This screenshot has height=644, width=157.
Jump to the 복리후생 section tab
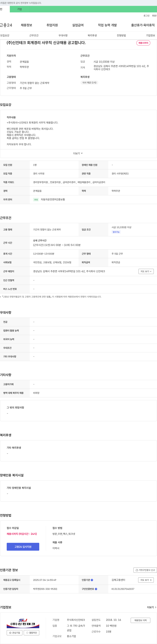tap(92, 36)
